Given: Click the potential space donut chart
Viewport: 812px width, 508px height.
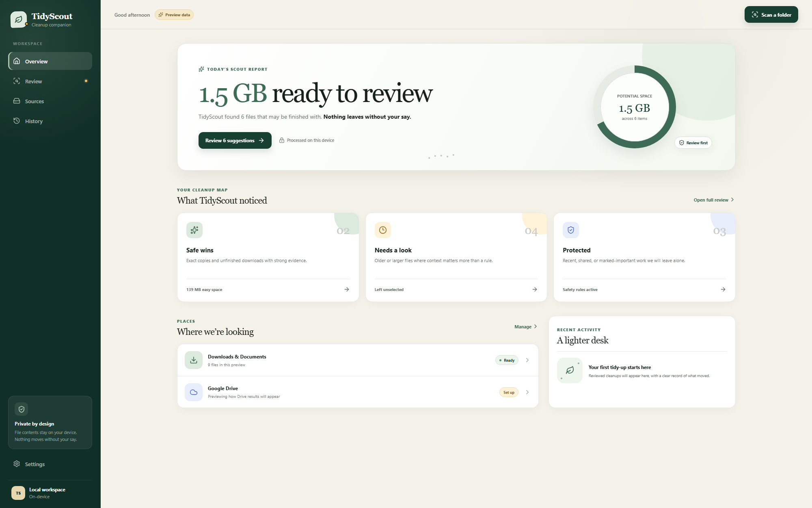Looking at the screenshot, I should pos(635,107).
